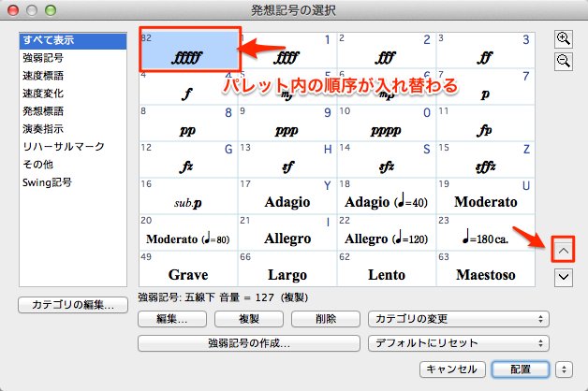588x391 pixels.
Task: Select the ffff dynamic cell
Action: tap(287, 50)
